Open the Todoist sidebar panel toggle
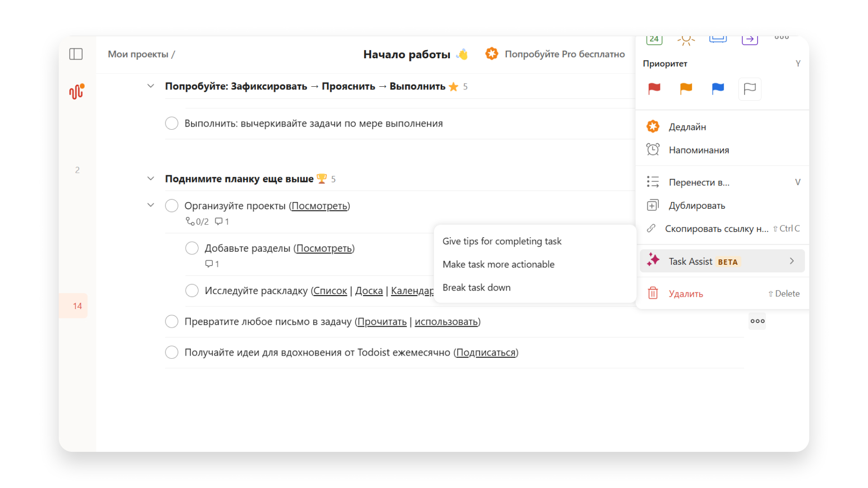 [x=76, y=54]
